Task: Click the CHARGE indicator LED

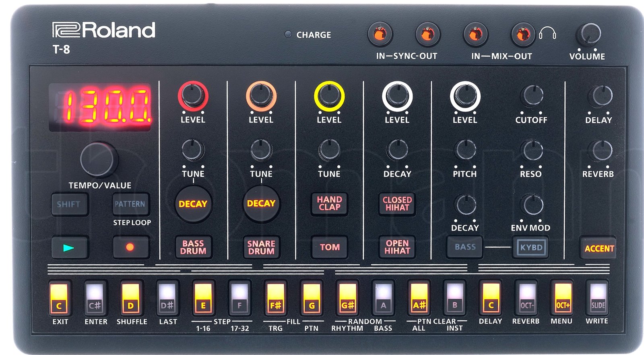Action: 288,34
